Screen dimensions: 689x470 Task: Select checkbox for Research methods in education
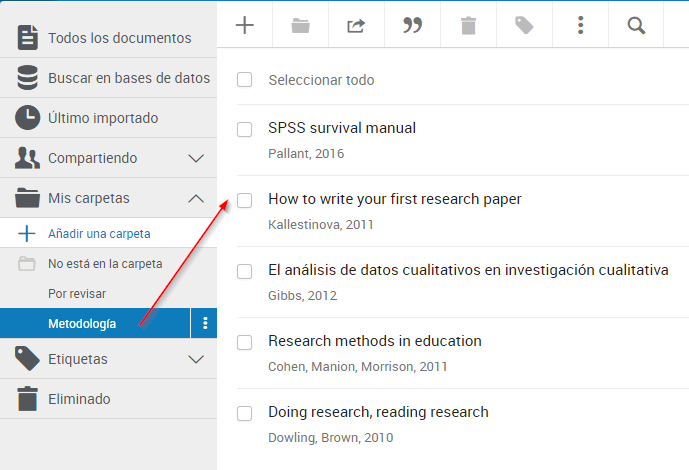tap(244, 342)
